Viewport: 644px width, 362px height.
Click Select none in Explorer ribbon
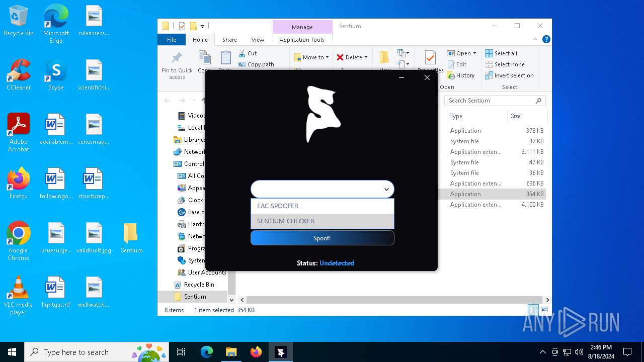click(x=505, y=64)
